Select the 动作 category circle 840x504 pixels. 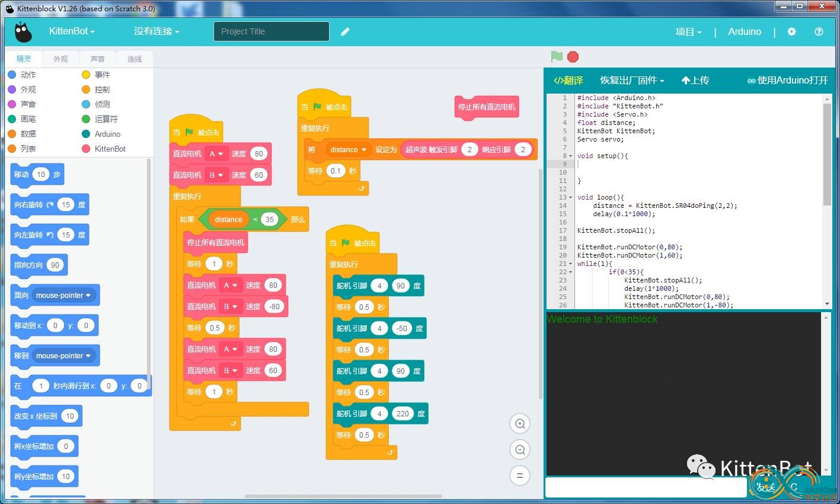12,75
